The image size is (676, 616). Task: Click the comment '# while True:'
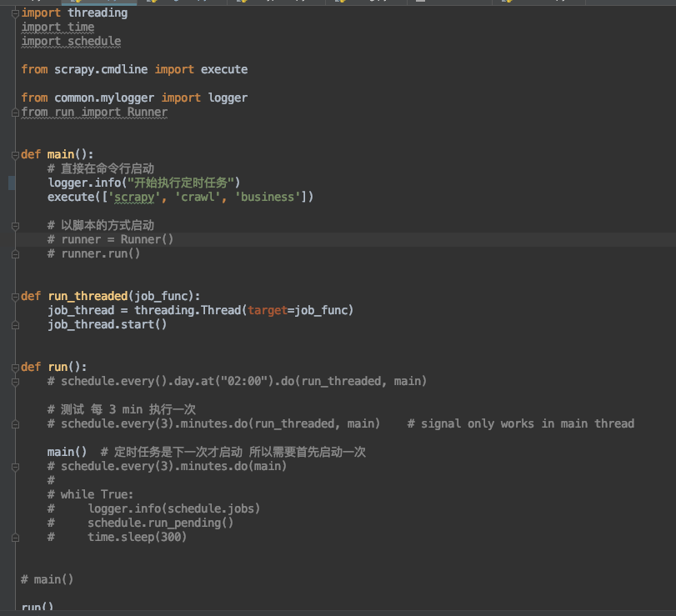pos(91,494)
